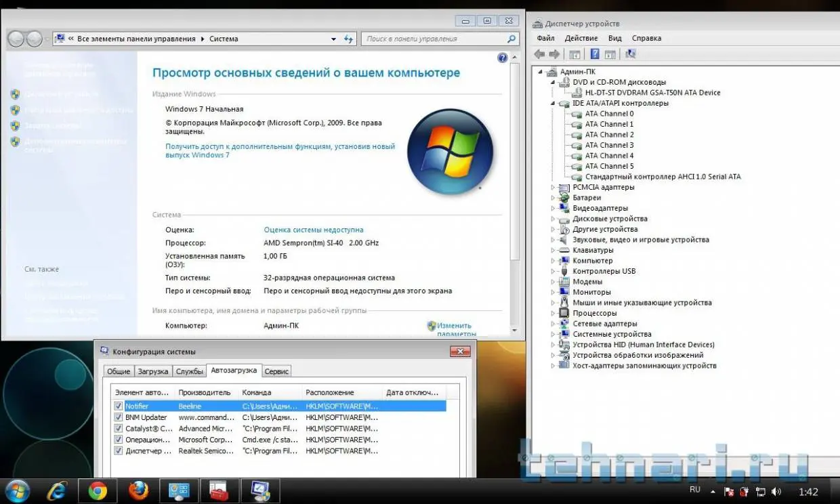Click the volume speaker tray icon
Screen dimensions: 840x504
coord(776,491)
